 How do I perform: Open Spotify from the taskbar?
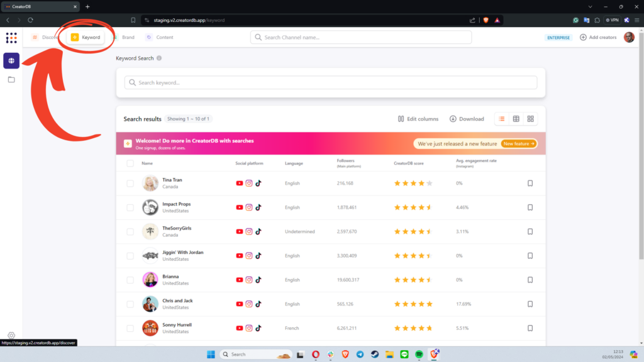(419, 354)
